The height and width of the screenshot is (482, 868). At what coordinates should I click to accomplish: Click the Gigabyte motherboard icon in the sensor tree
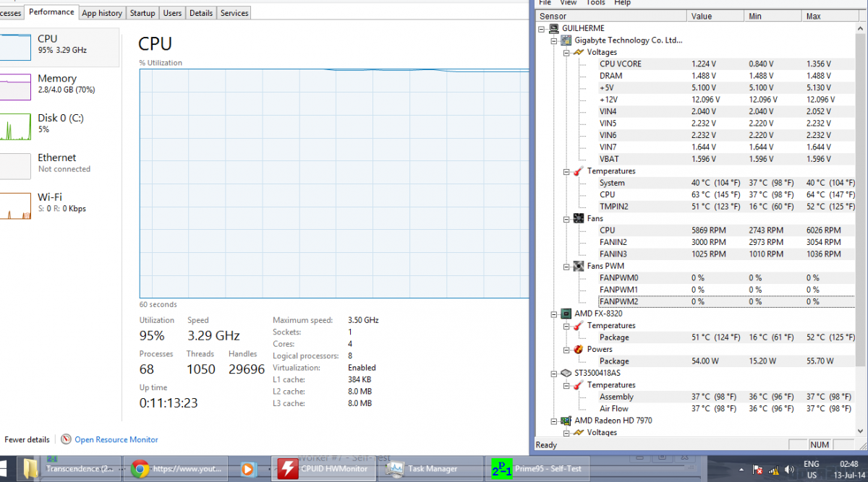566,40
